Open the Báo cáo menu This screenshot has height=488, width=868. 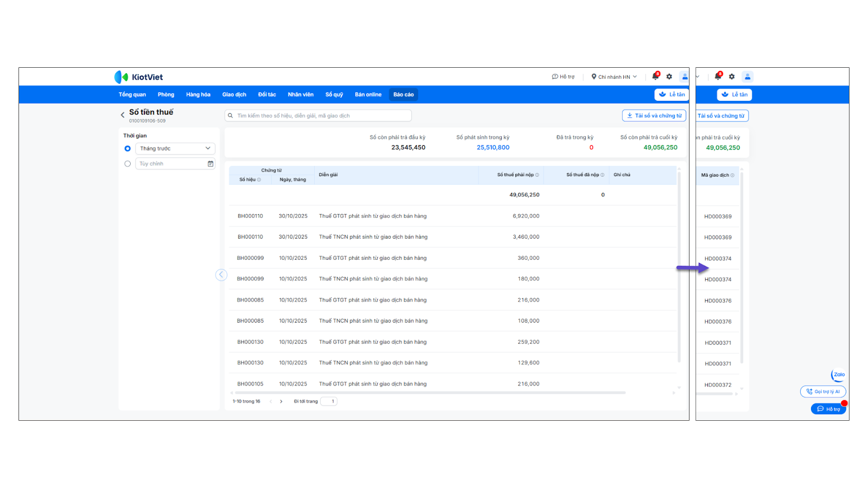404,94
